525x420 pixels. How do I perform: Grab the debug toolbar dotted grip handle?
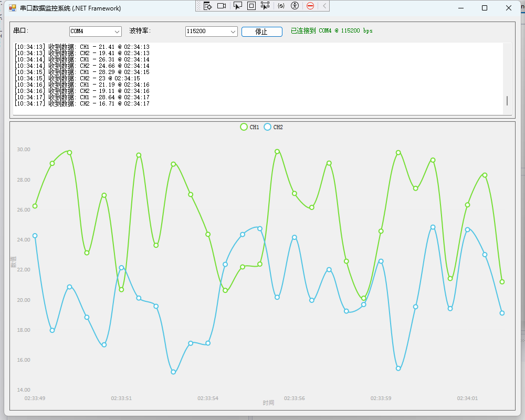point(198,6)
